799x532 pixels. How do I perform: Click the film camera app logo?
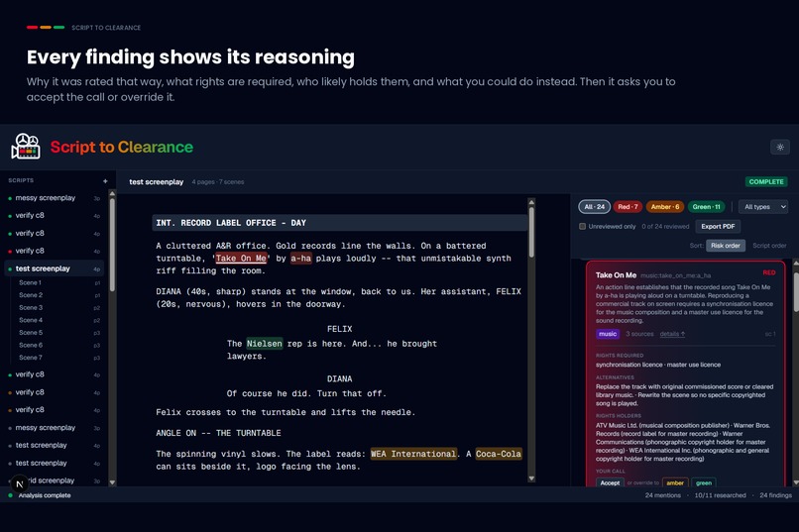[x=26, y=147]
